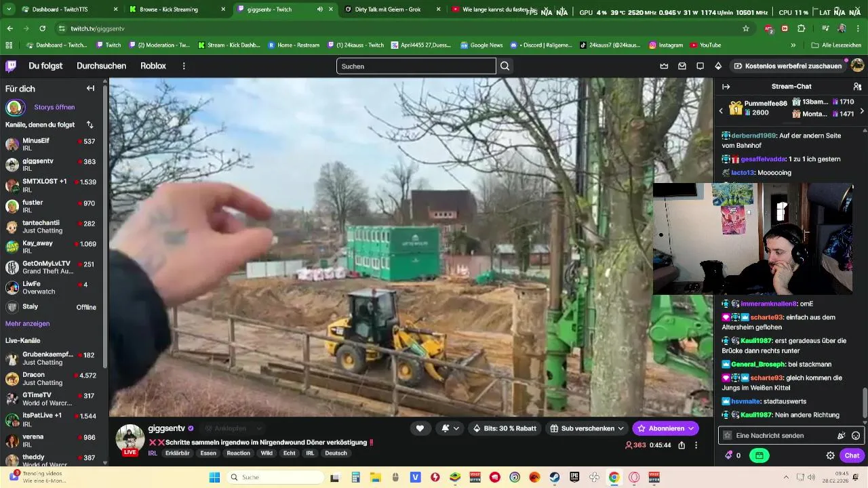
Task: Open Abonnieren dropdown button
Action: coord(665,428)
